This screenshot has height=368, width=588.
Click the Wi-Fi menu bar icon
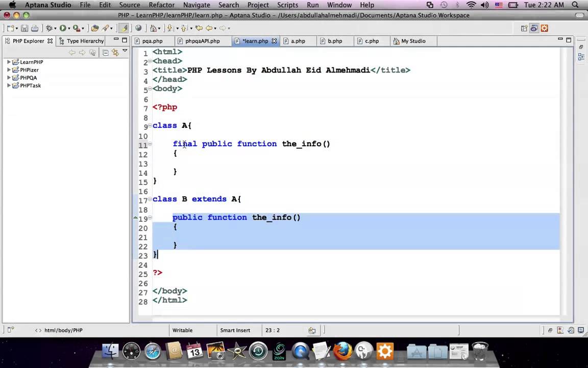(x=471, y=5)
